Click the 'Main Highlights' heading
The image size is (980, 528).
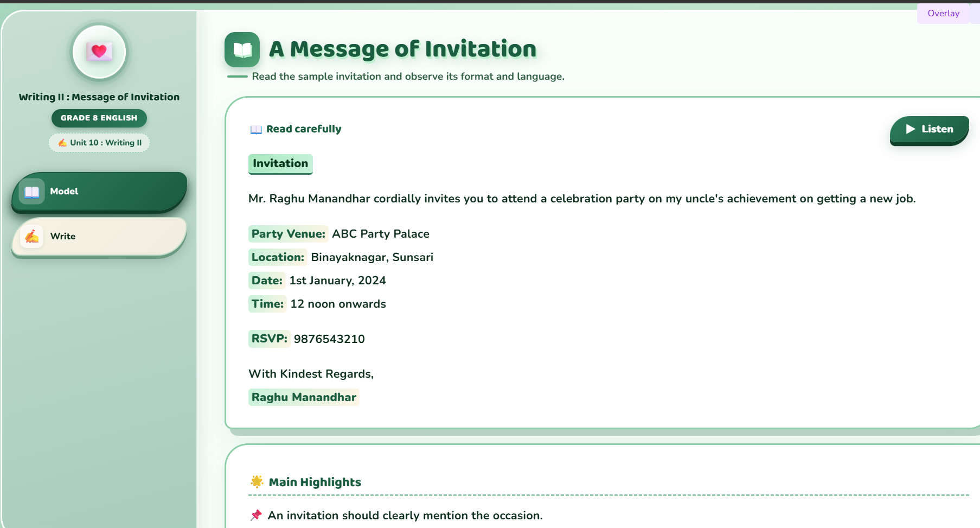(x=315, y=482)
